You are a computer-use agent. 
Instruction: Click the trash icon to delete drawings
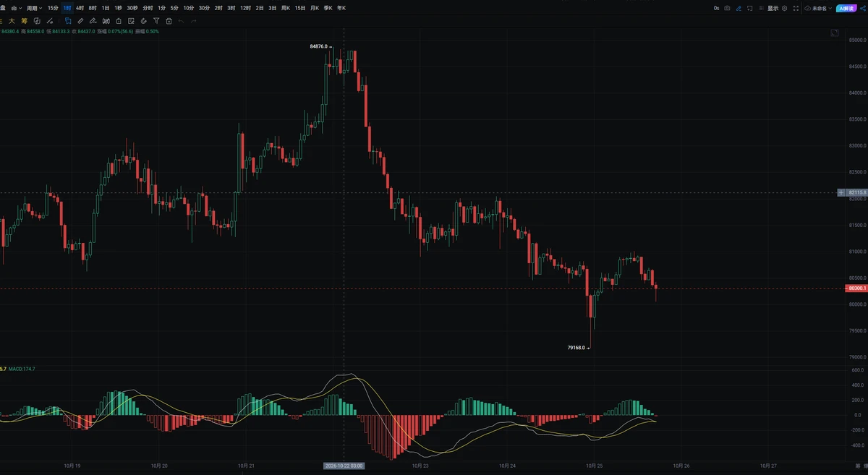169,21
